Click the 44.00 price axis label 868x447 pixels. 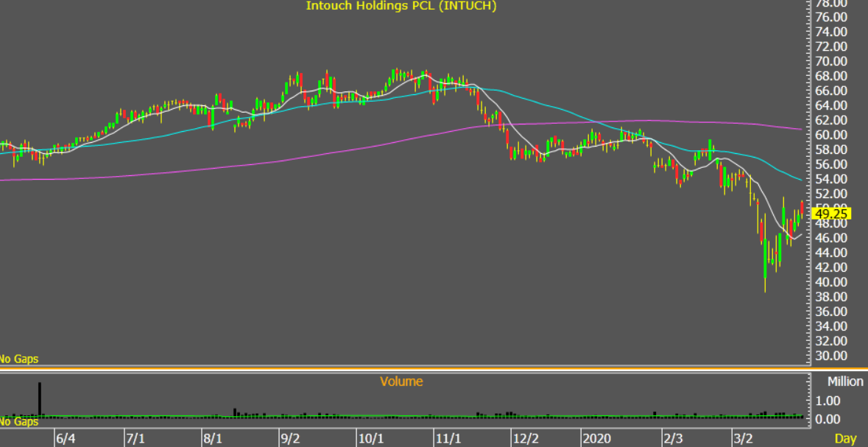[x=832, y=253]
